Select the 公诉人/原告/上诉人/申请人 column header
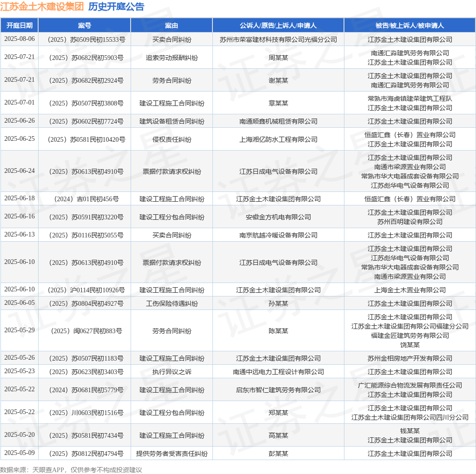 pos(278,26)
